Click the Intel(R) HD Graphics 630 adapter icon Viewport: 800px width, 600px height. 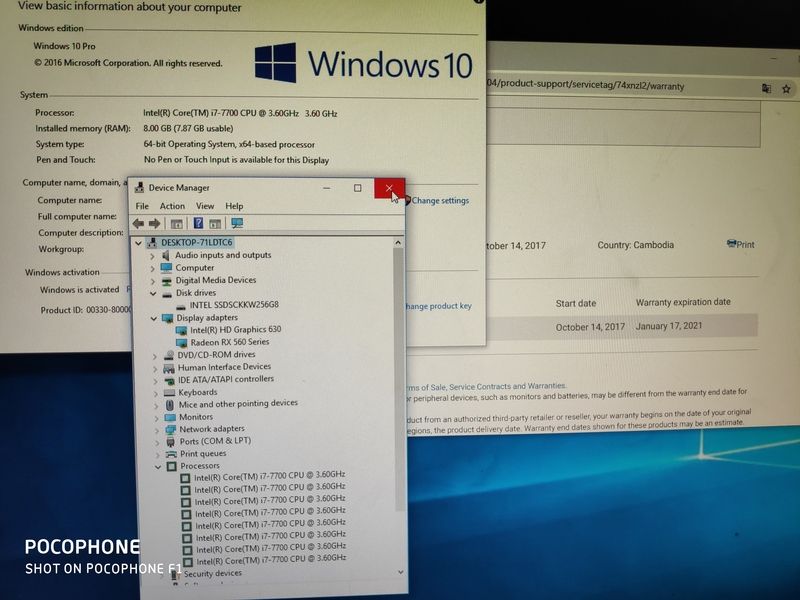181,330
